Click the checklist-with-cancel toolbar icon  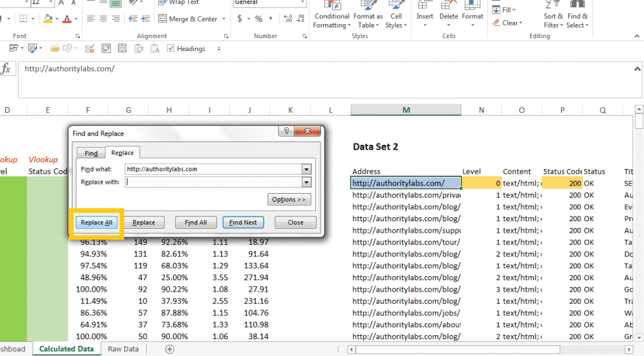pyautogui.click(x=89, y=49)
